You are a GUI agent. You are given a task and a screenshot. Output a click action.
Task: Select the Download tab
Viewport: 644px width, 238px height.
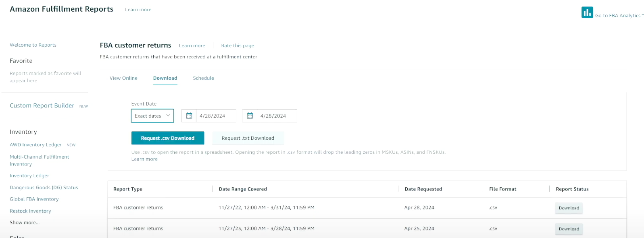165,78
